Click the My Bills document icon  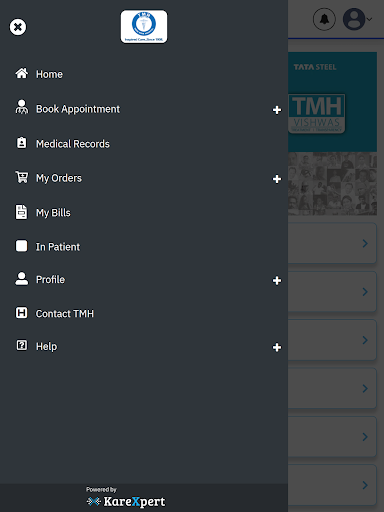(22, 212)
